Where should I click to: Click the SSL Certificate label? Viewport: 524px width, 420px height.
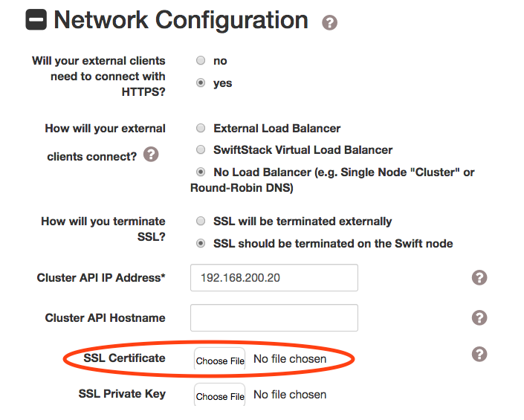[124, 358]
